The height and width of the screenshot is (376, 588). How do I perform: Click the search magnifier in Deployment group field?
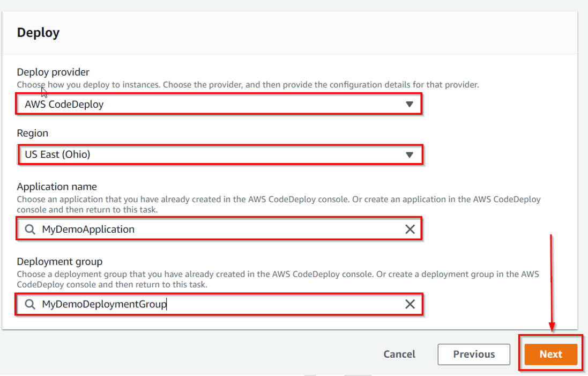pos(29,304)
